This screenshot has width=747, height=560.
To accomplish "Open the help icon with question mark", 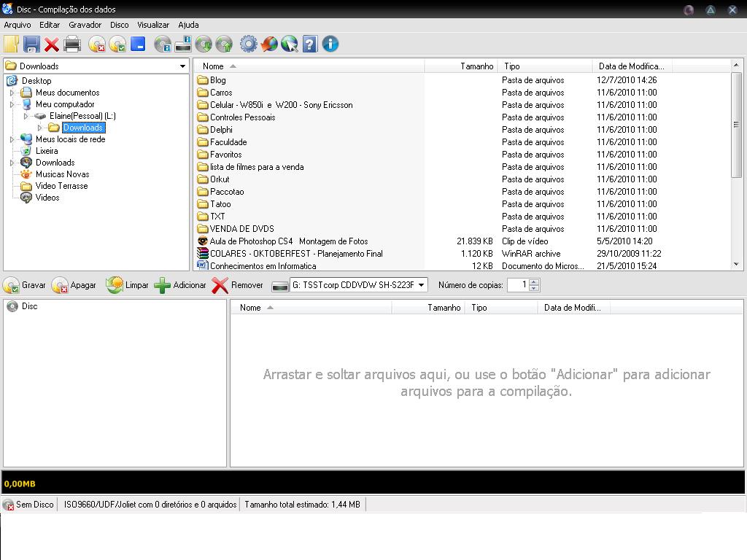I will 309,44.
